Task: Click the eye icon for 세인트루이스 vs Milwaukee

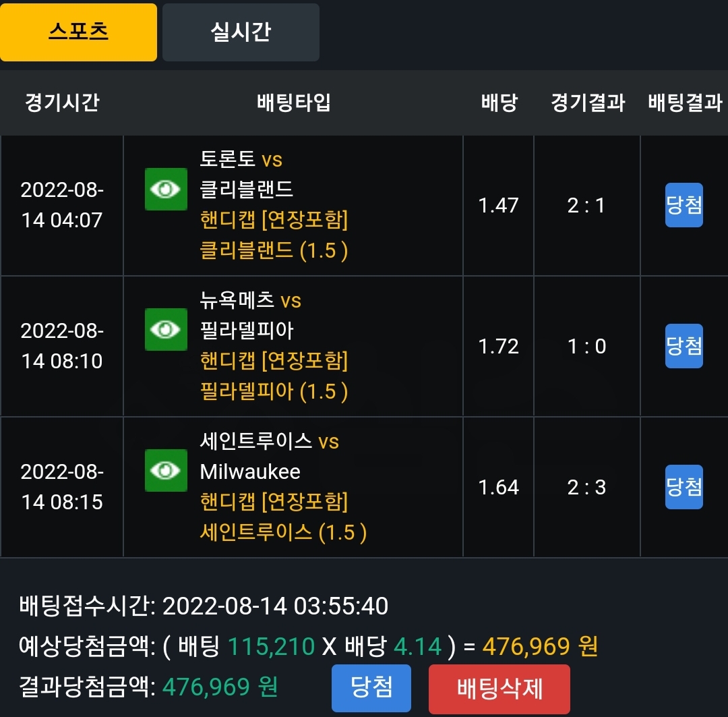Action: point(166,470)
